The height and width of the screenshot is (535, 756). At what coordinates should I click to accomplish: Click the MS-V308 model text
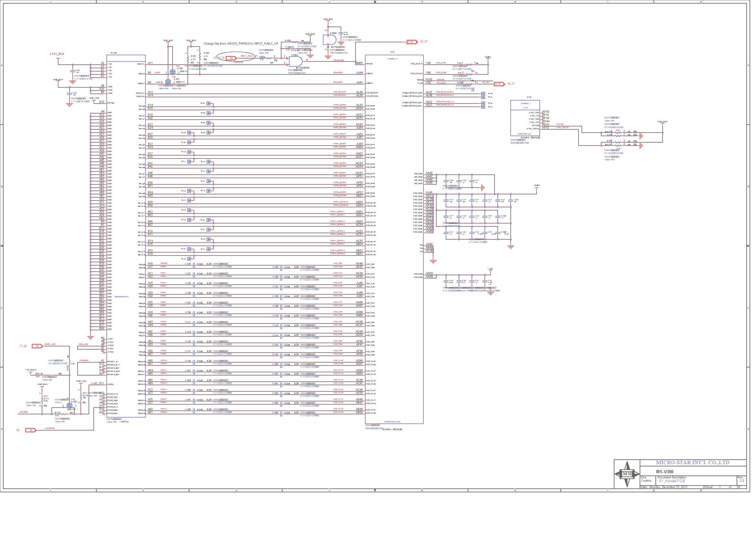click(665, 471)
